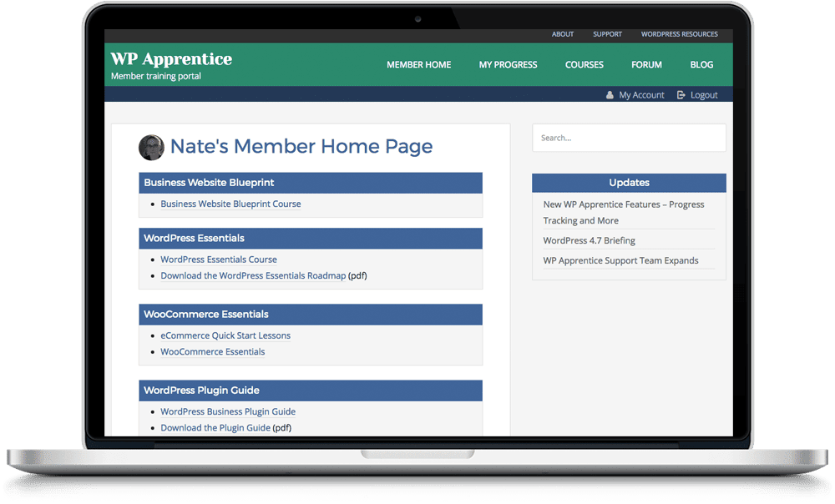This screenshot has height=504, width=835.
Task: Open the My Account text link
Action: point(641,95)
